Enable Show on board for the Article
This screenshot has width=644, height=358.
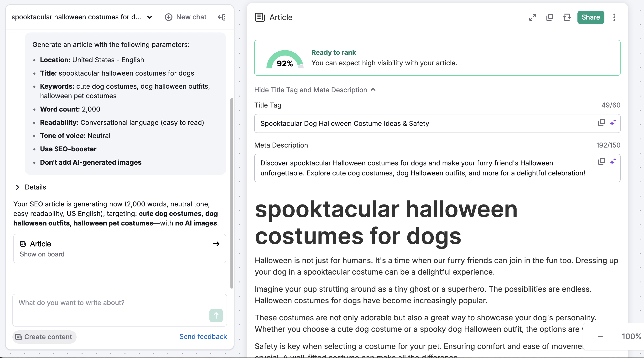tap(42, 254)
